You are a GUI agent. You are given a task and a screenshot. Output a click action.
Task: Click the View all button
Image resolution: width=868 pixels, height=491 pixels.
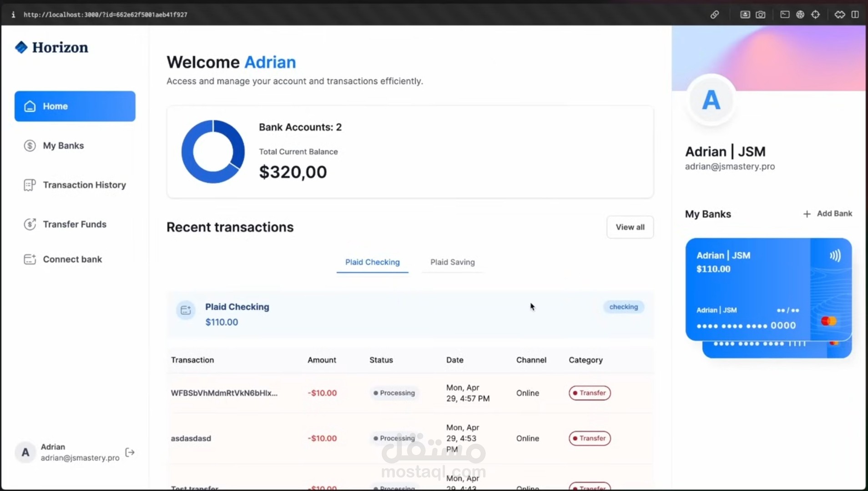pyautogui.click(x=630, y=227)
